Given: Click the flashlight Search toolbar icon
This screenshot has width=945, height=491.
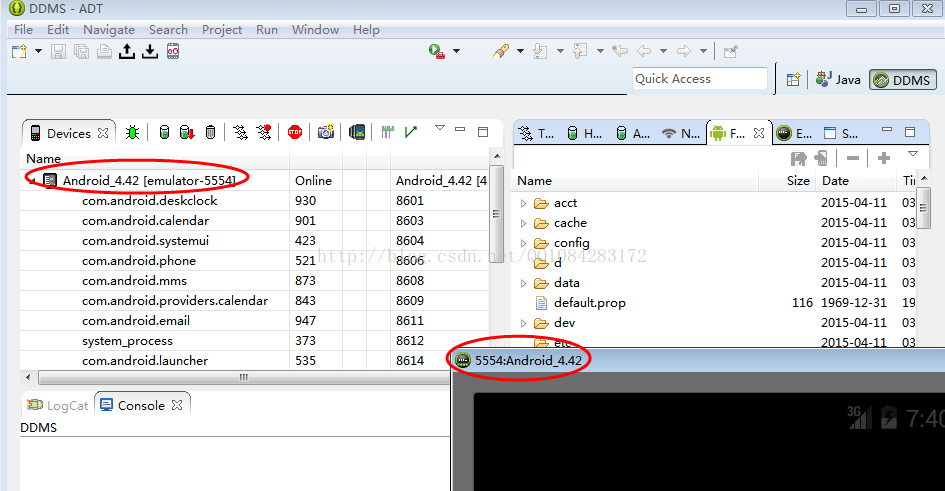Looking at the screenshot, I should (500, 51).
